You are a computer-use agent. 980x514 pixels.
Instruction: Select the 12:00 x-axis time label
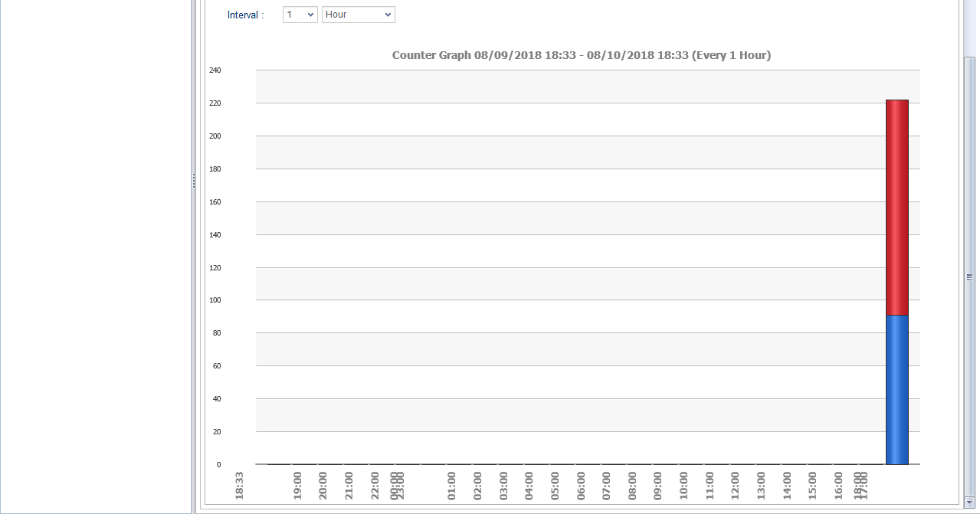pos(735,486)
